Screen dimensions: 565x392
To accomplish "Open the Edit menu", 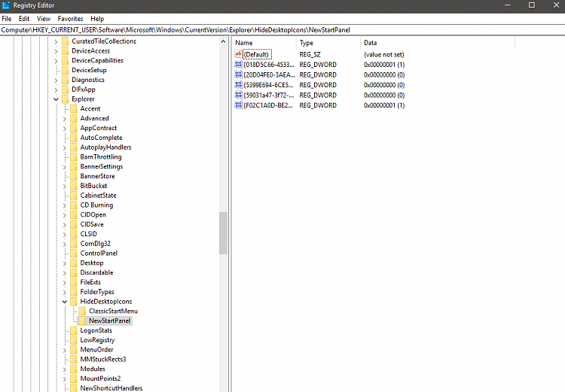I will tap(24, 19).
